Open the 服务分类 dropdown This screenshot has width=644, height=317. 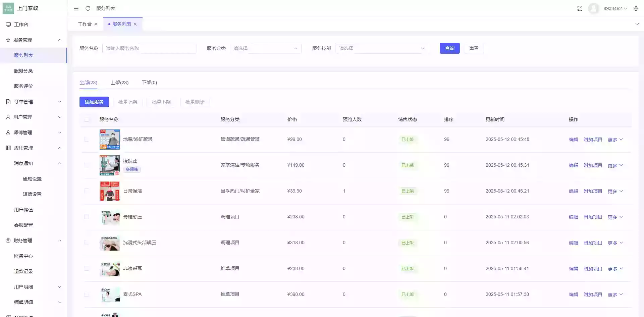[267, 48]
